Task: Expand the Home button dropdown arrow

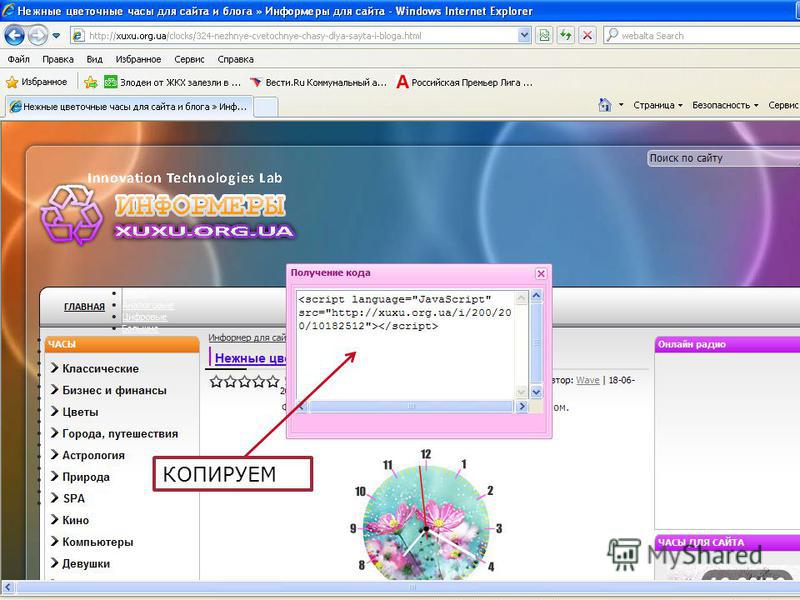Action: click(621, 105)
